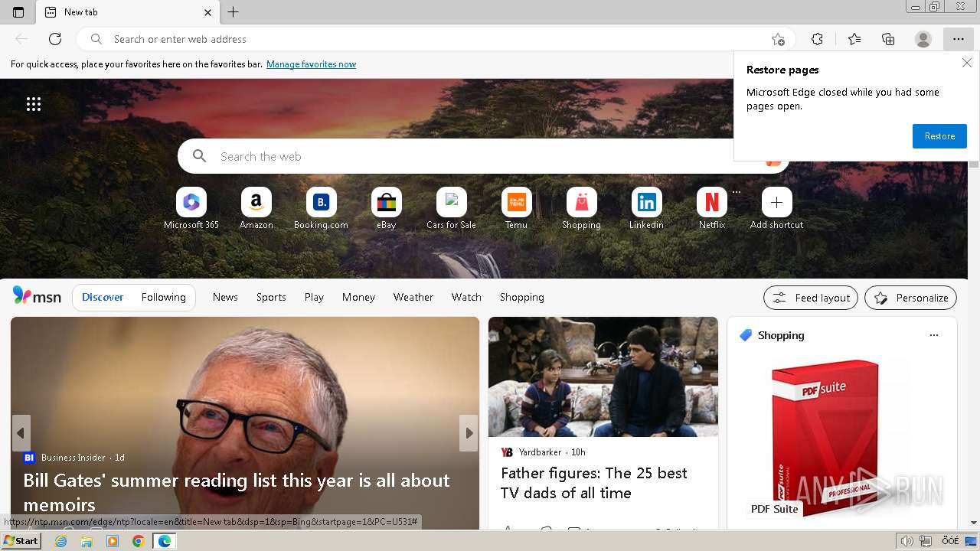The image size is (980, 551).
Task: Click the profile avatar icon
Action: coord(923,39)
